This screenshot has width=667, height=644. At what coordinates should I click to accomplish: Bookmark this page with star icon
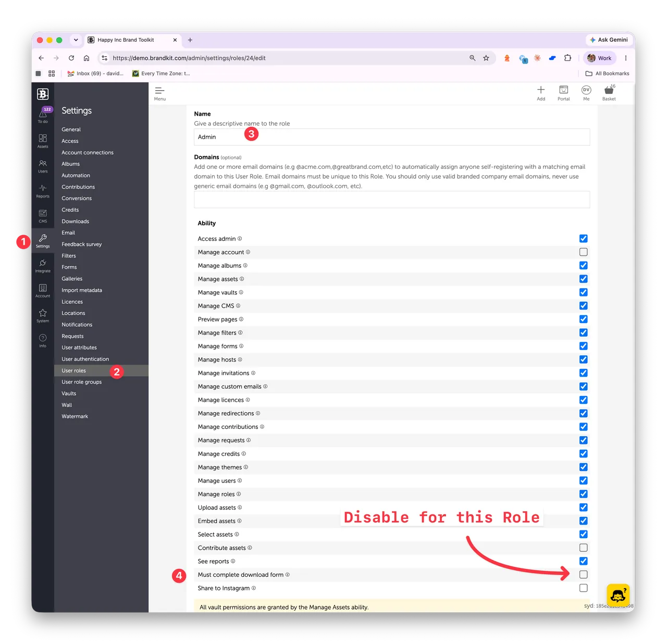(486, 58)
